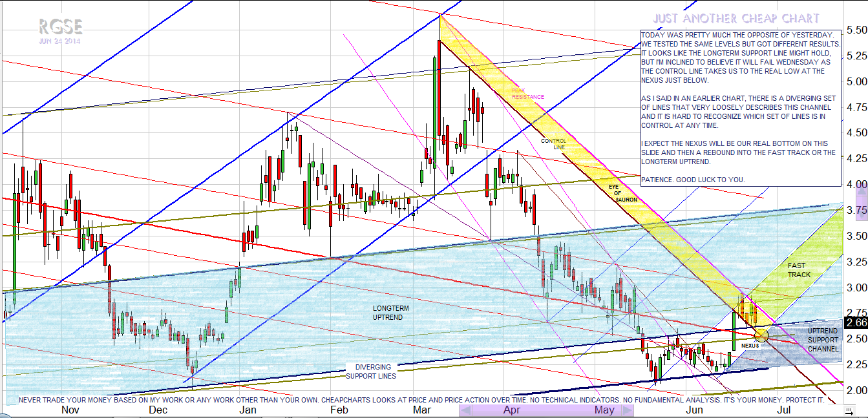Click the Jul label on the time axis
This screenshot has width=868, height=418.
pyautogui.click(x=784, y=410)
